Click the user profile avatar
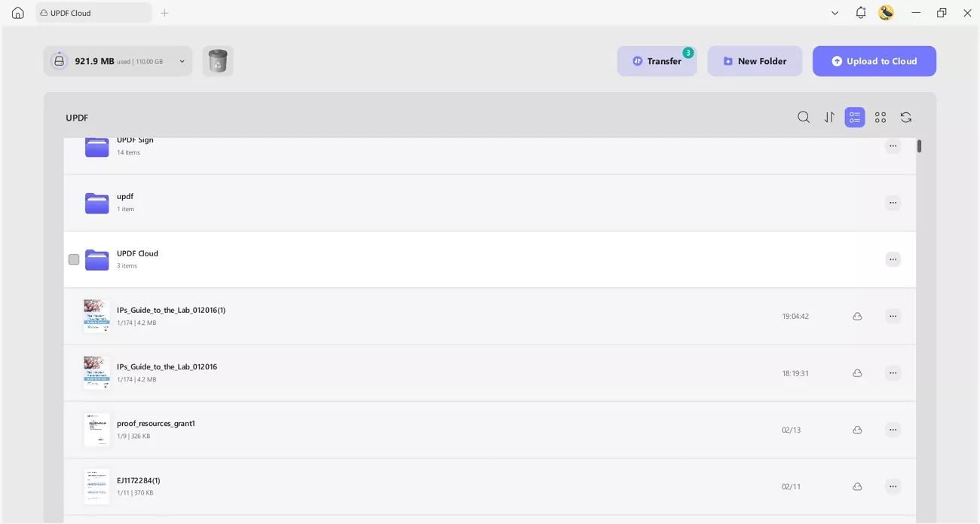The width and height of the screenshot is (980, 524). [x=886, y=12]
